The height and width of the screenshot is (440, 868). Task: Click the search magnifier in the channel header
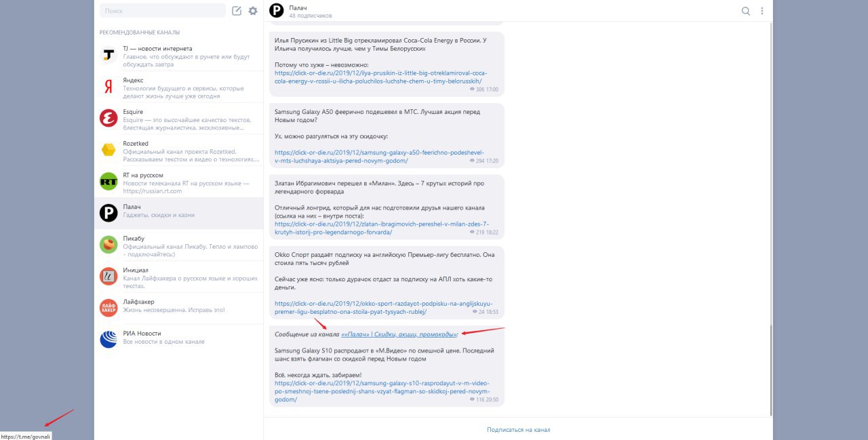point(746,11)
